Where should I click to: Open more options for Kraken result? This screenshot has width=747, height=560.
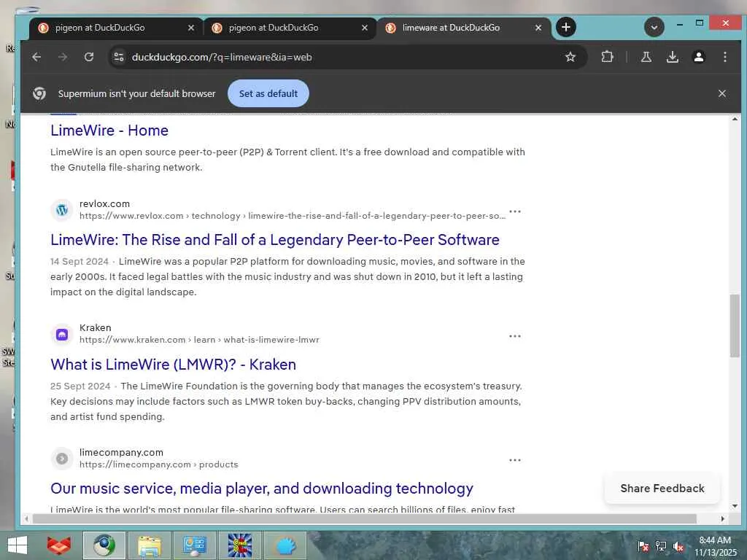[x=515, y=335]
